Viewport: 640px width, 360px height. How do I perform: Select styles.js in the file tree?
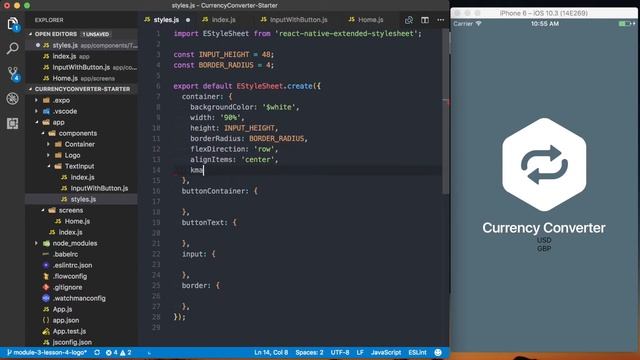[82, 199]
